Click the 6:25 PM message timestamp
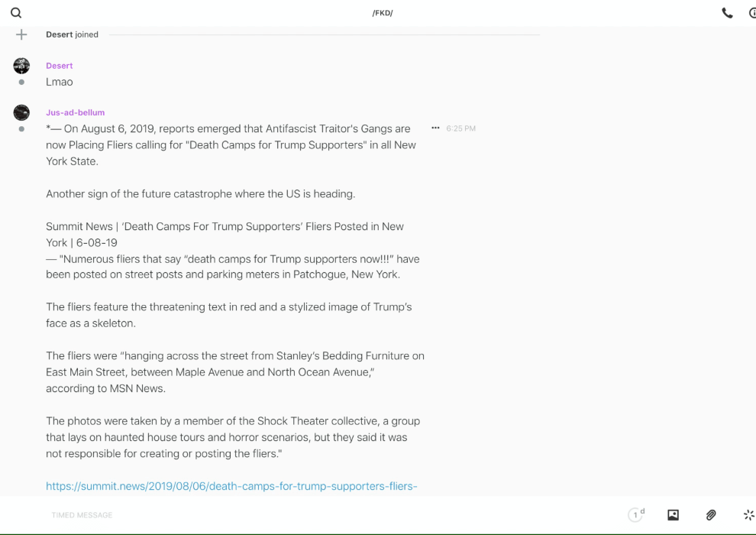Viewport: 756px width, 535px height. [460, 128]
